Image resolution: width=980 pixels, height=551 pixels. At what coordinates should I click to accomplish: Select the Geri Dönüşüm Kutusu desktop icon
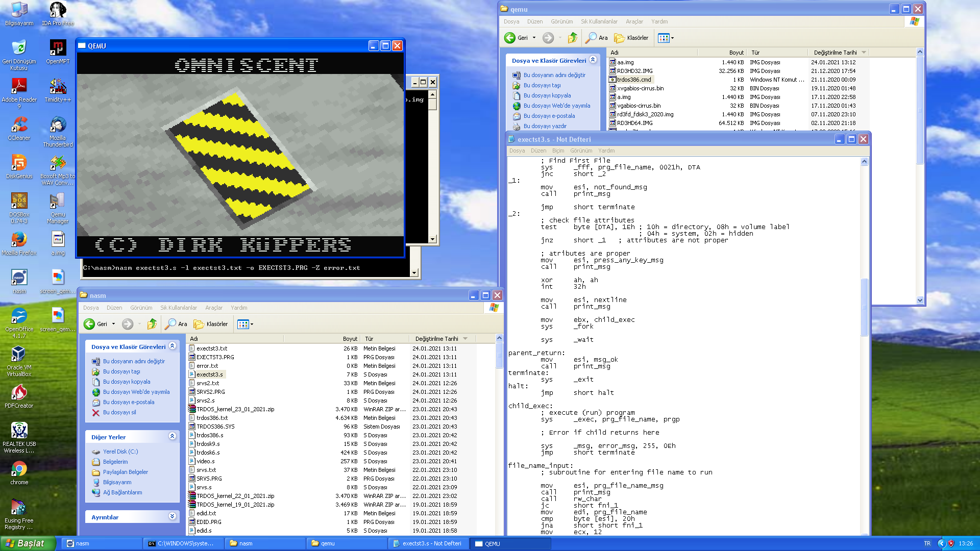pos(19,55)
